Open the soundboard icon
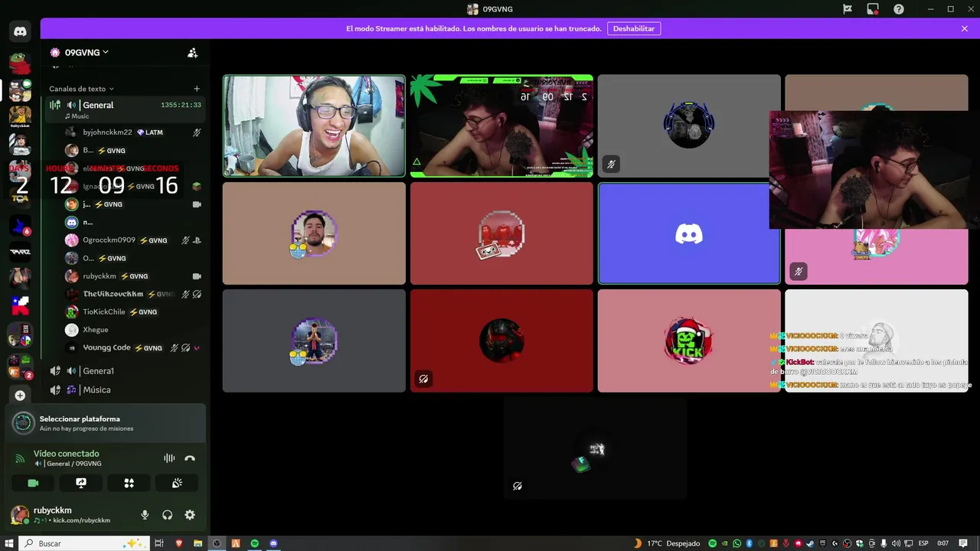The width and height of the screenshot is (980, 551). click(x=177, y=483)
